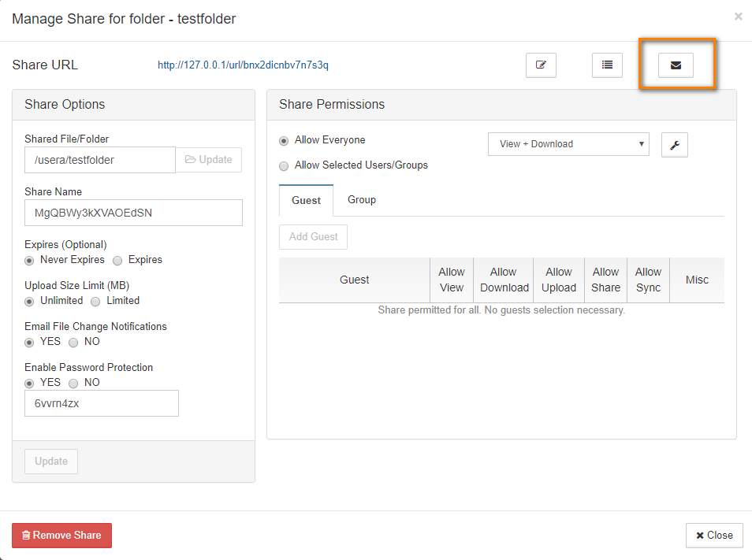Open the share list view icon
This screenshot has height=560, width=752.
[x=607, y=65]
